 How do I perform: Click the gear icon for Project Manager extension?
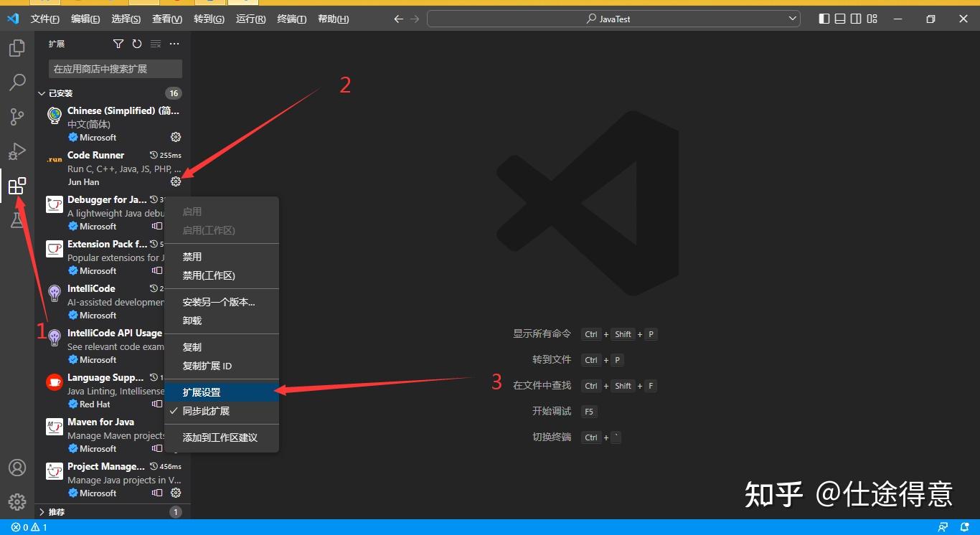176,493
